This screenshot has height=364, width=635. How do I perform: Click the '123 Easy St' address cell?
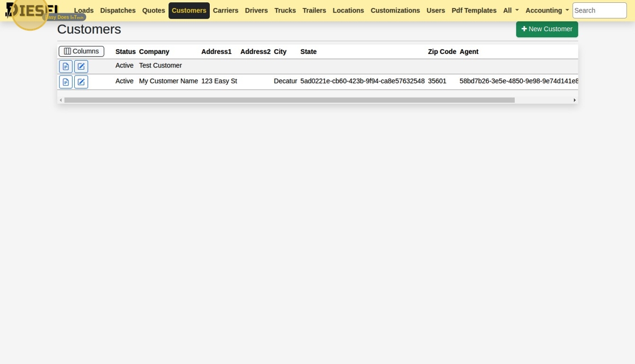point(219,82)
